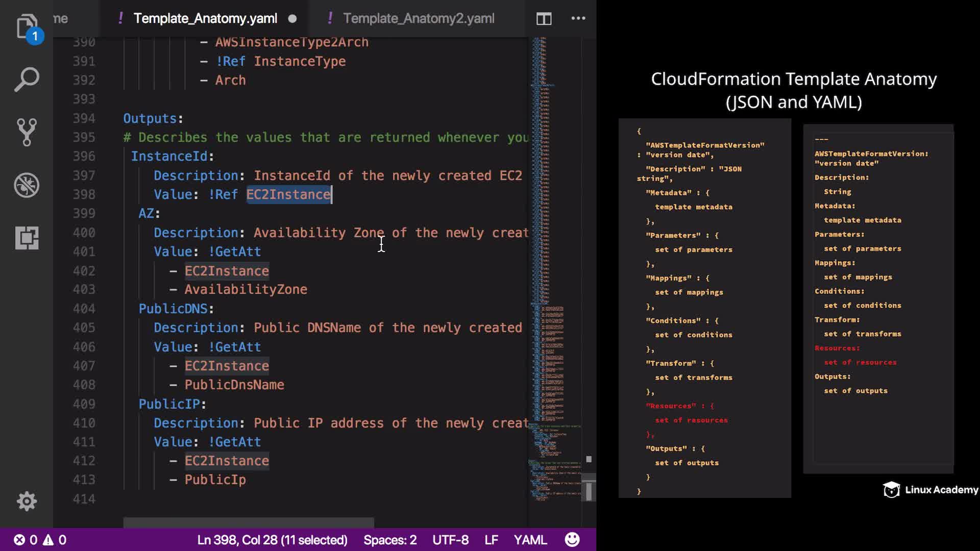Open the YAML language mode selector
The height and width of the screenshot is (551, 980).
tap(530, 540)
